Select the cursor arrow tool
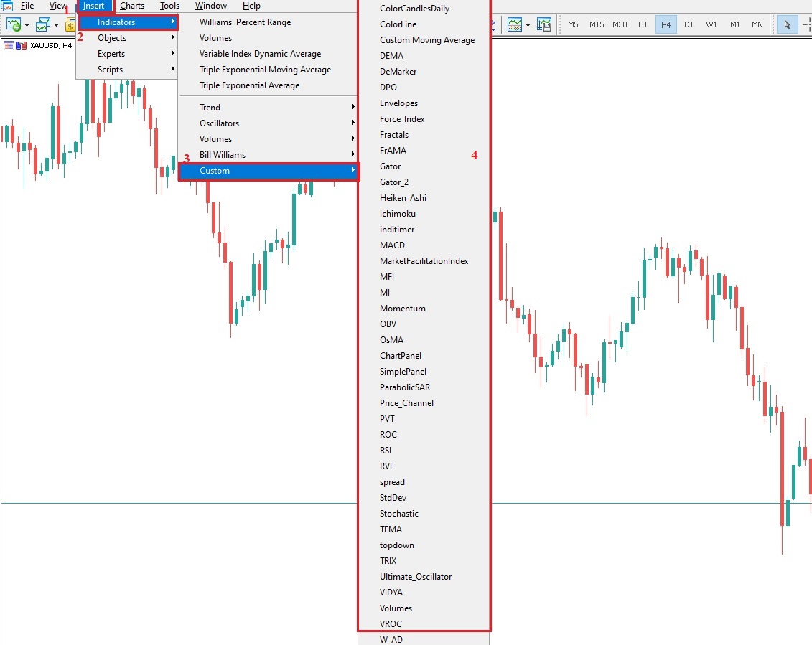812x645 pixels. 787,24
